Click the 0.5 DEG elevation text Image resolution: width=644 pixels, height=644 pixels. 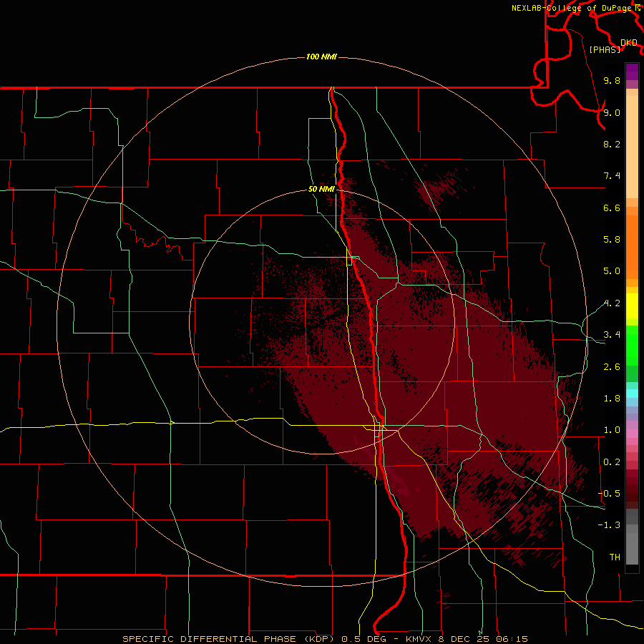[x=364, y=639]
